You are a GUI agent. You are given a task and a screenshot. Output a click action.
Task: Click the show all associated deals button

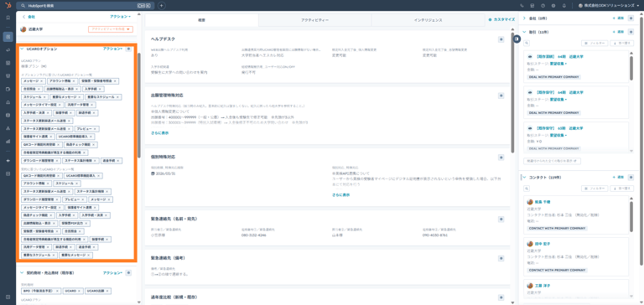point(552,162)
